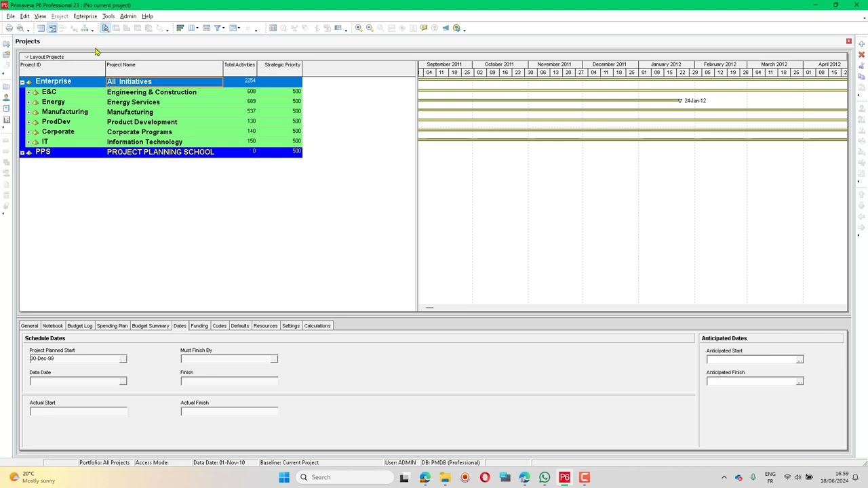Open WhatsApp from the taskbar
This screenshot has height=488, width=868.
[545, 477]
